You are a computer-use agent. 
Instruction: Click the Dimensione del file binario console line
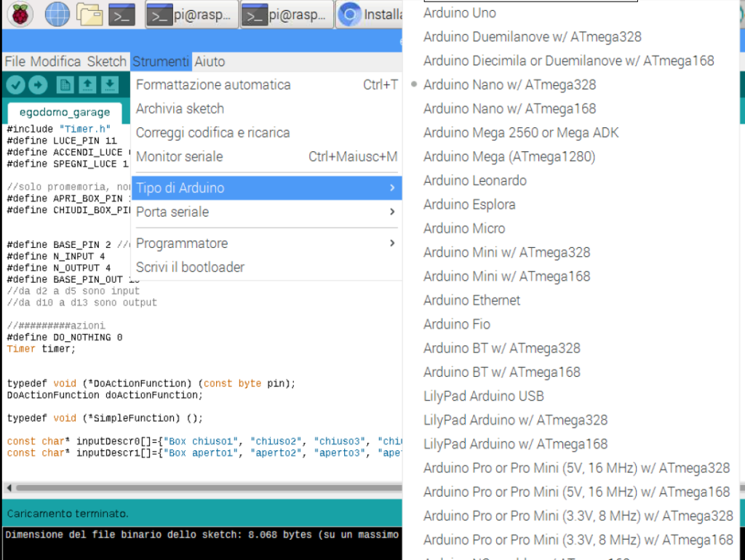point(202,535)
